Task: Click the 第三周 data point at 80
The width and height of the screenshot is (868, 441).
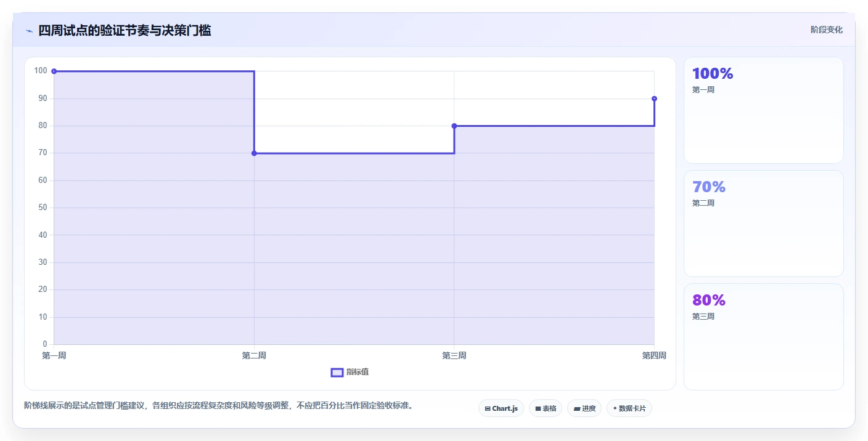Action: 454,126
